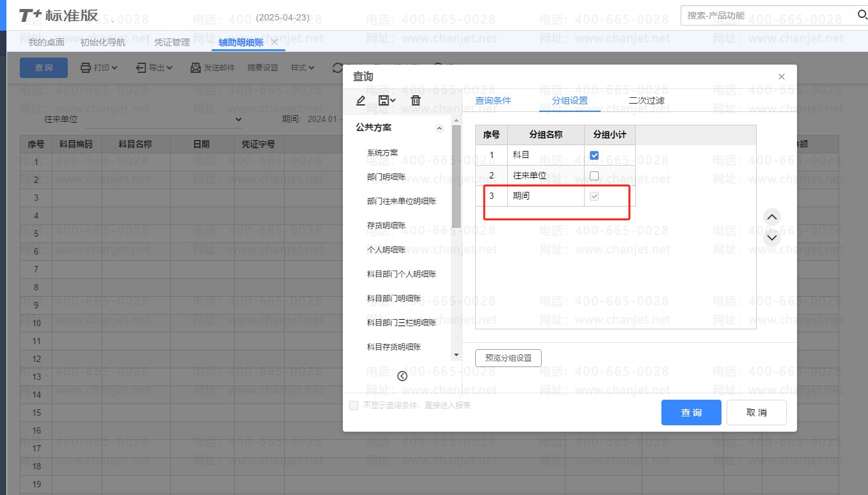Click the 分组名称 column header
The width and height of the screenshot is (868, 495).
546,135
